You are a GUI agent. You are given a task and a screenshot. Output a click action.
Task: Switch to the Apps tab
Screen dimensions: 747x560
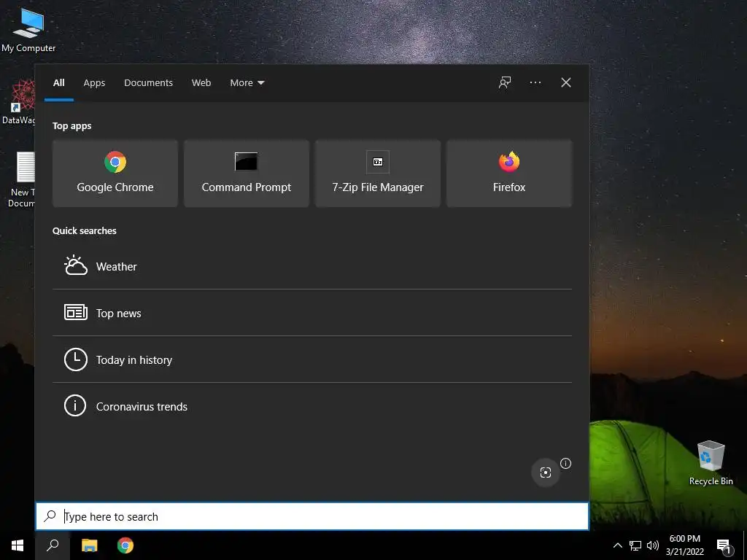point(94,83)
